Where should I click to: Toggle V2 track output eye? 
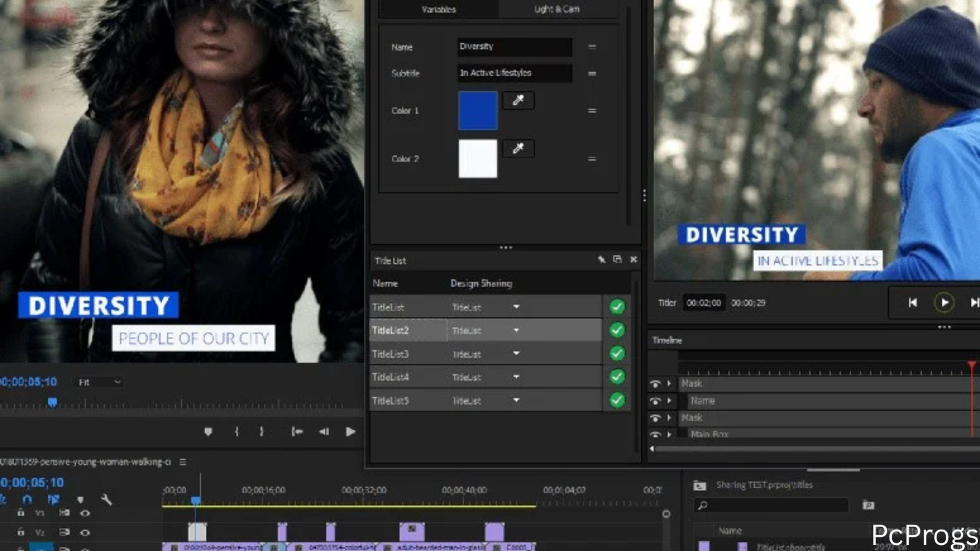[x=85, y=533]
